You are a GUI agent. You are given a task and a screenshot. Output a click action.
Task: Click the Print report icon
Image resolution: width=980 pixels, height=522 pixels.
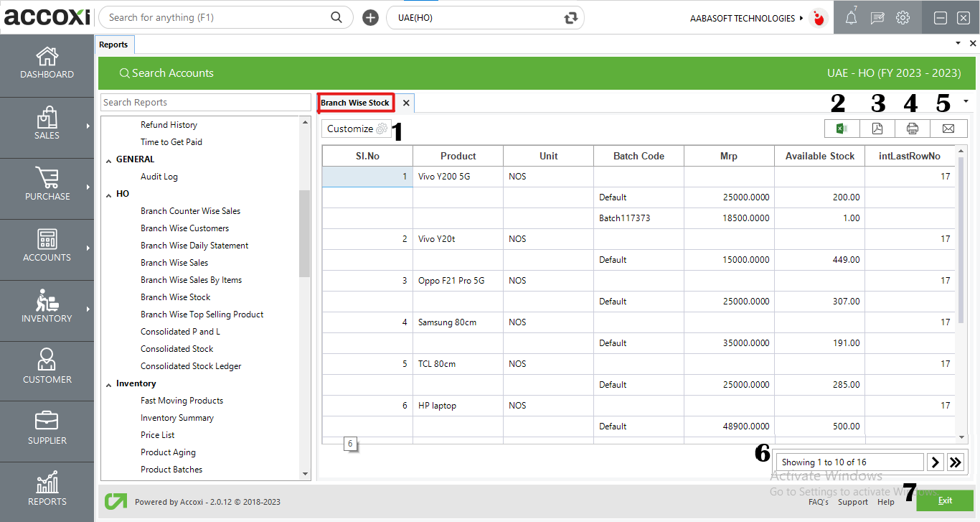tap(913, 129)
